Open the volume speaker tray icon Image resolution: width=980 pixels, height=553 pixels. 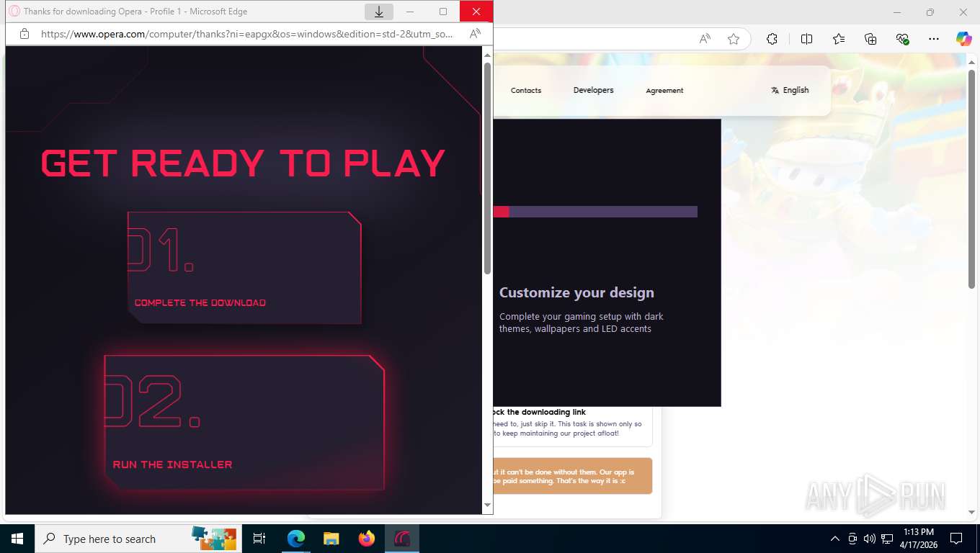(869, 539)
